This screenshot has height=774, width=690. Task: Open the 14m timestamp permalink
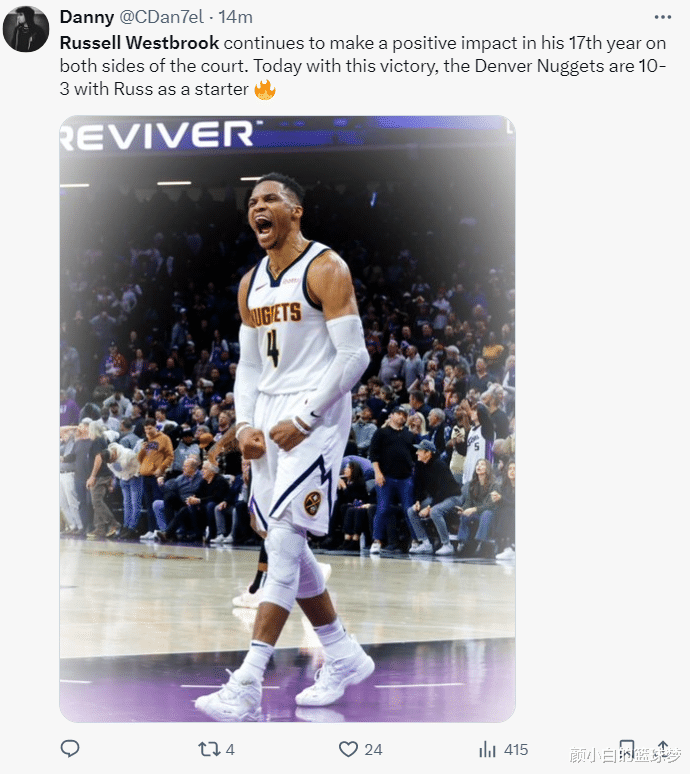(x=235, y=17)
